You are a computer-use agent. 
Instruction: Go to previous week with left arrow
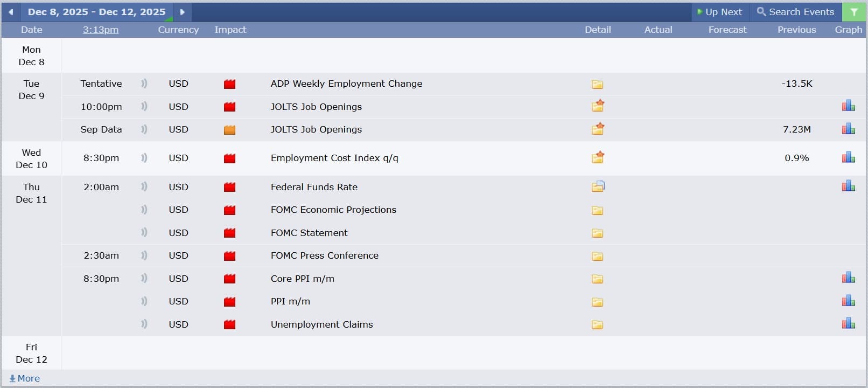(x=11, y=12)
